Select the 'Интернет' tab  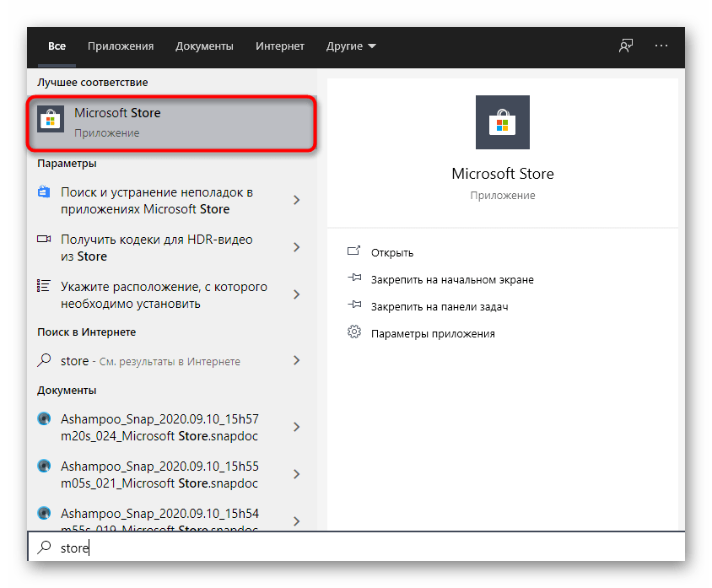pos(280,46)
